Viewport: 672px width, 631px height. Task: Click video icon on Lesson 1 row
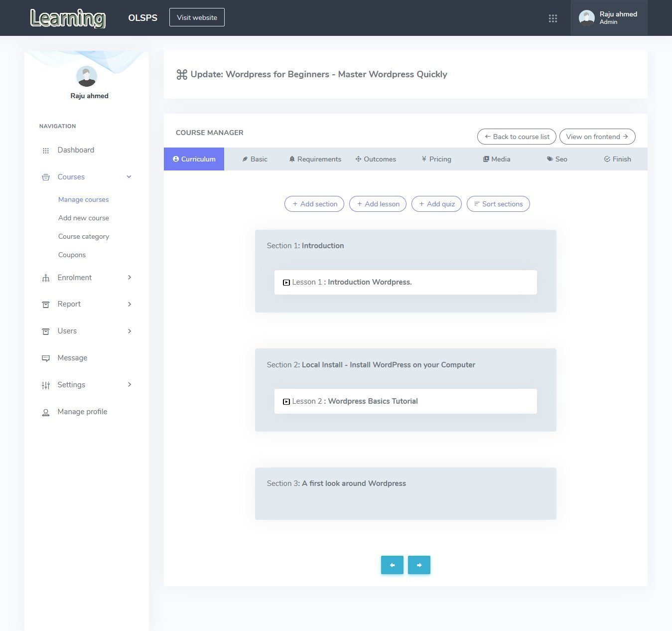(286, 283)
